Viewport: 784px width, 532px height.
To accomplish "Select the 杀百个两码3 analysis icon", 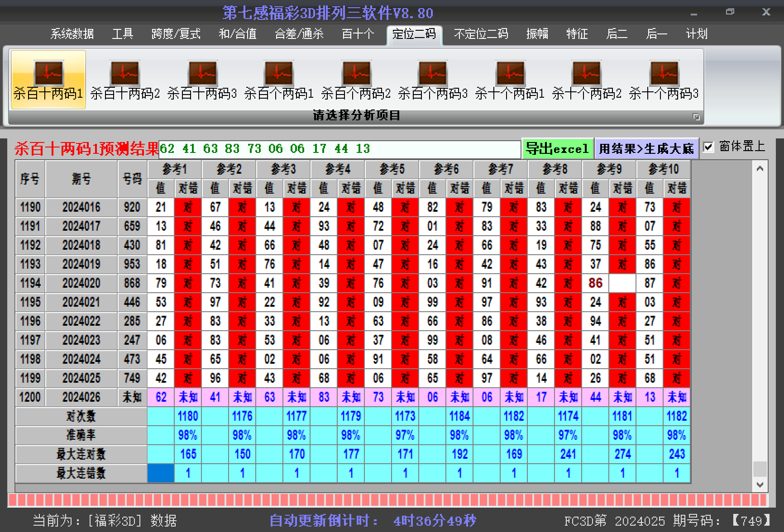I will click(x=433, y=80).
